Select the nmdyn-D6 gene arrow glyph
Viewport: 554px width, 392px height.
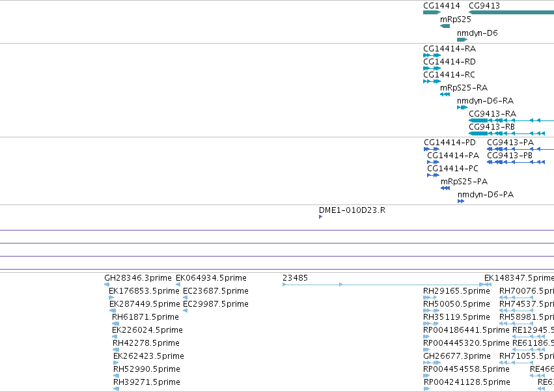tap(462, 40)
